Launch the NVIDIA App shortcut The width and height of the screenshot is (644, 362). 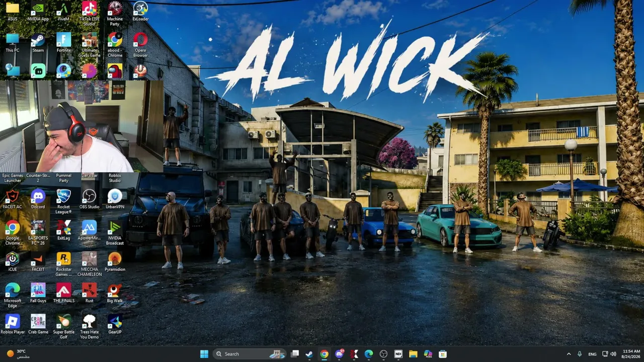click(x=38, y=12)
